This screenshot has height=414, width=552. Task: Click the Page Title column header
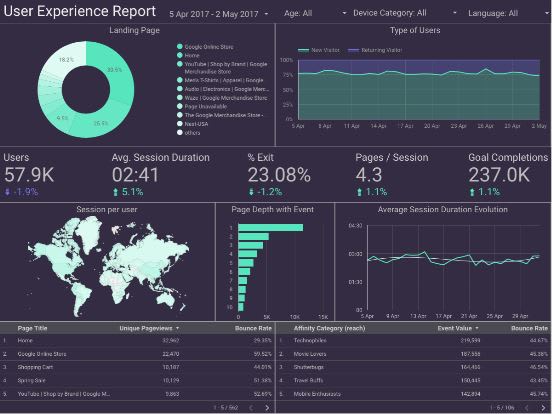[x=32, y=328]
